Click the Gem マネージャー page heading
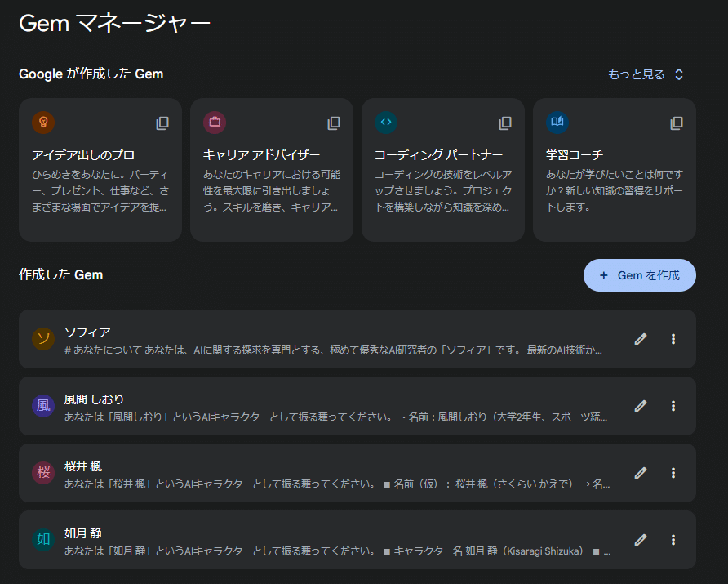Viewport: 728px width, 584px height. pyautogui.click(x=114, y=23)
